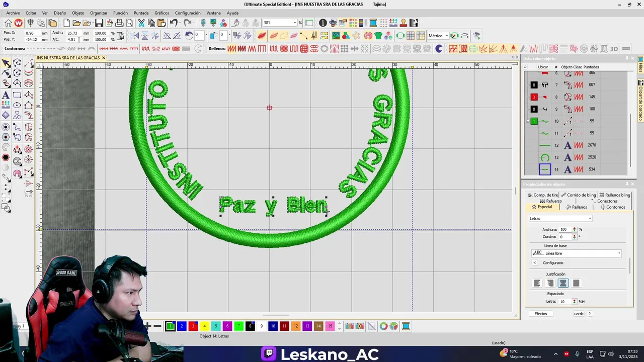Viewport: 644px width, 362px height.
Task: Open the Configuración menu
Action: point(188,13)
